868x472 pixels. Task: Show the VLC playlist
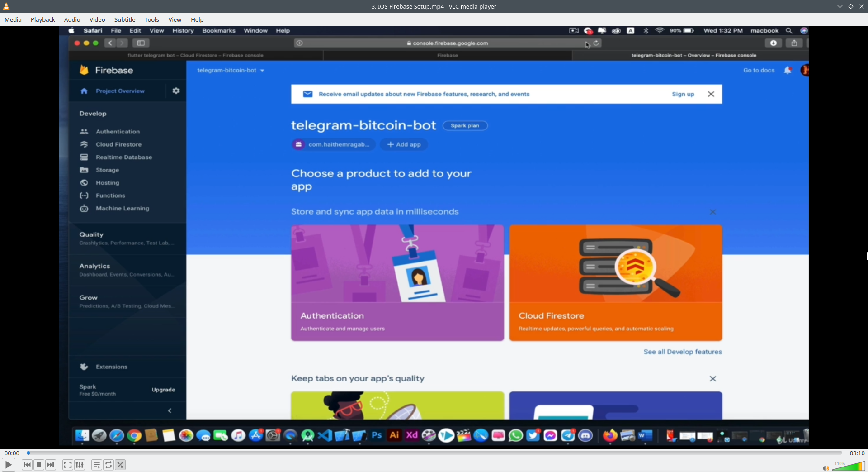click(x=97, y=465)
